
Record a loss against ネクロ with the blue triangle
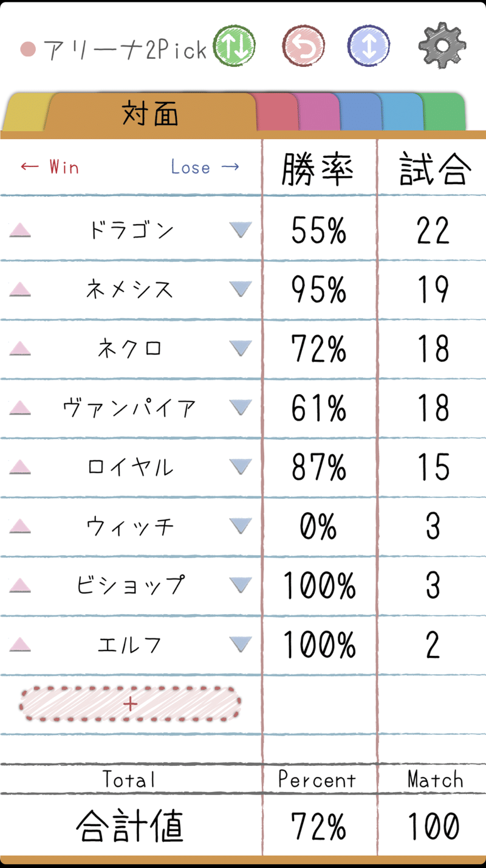click(241, 348)
